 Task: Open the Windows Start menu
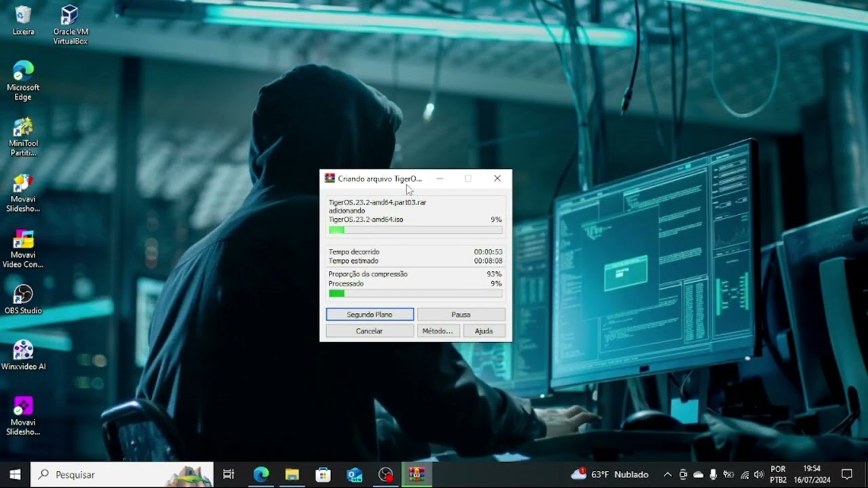15,474
